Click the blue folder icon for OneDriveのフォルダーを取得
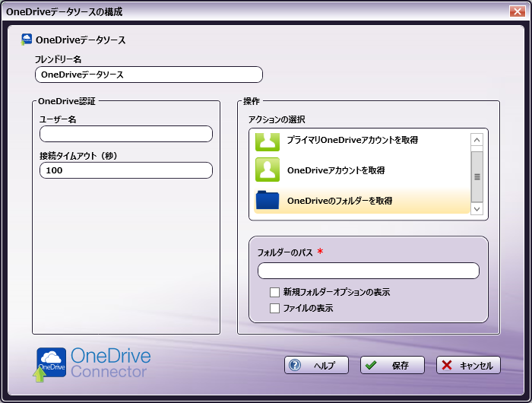The height and width of the screenshot is (403, 532). pos(268,200)
